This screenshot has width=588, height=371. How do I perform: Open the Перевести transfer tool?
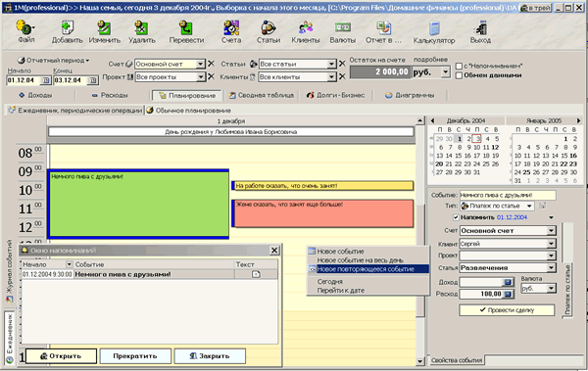186,32
